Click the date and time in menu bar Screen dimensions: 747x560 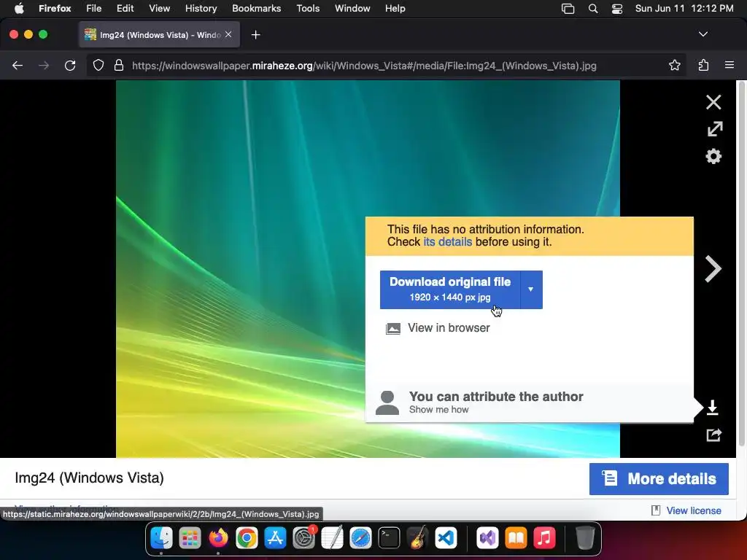[x=684, y=8]
